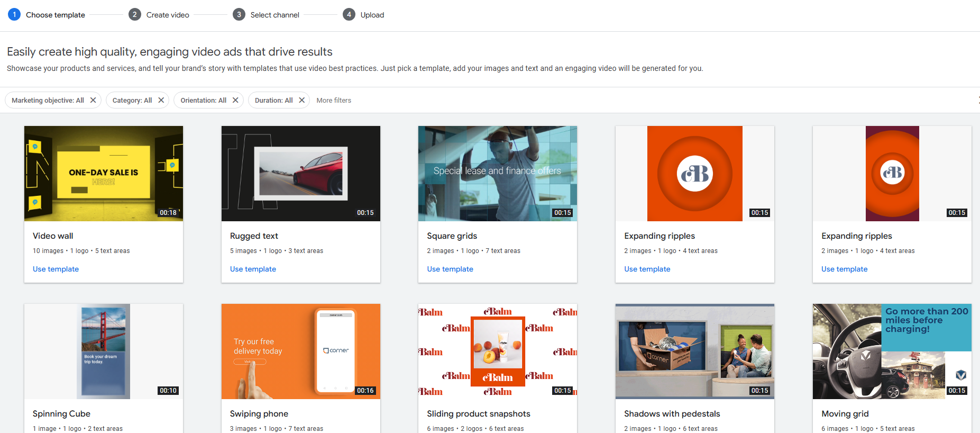Click the step 2 number circle
The height and width of the screenshot is (433, 980).
click(x=135, y=15)
